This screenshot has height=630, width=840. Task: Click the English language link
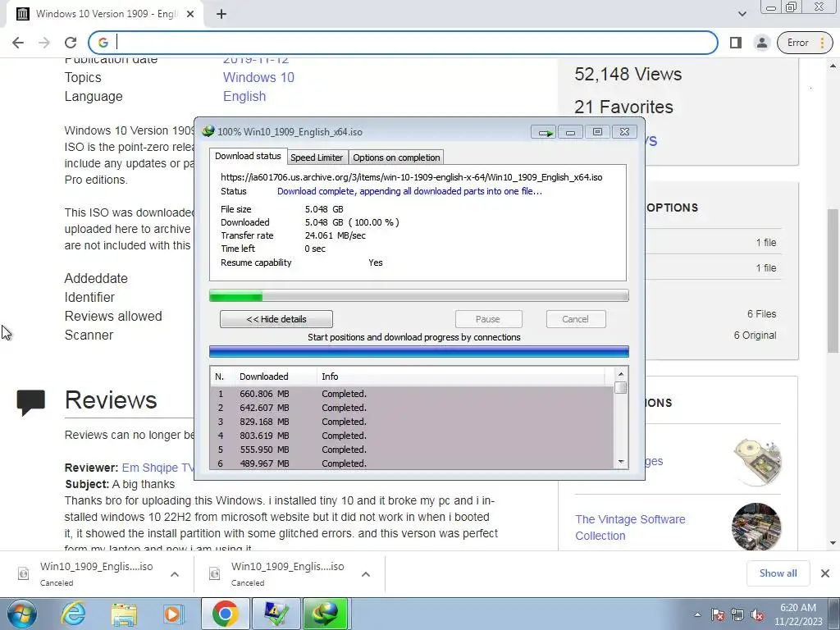[244, 97]
